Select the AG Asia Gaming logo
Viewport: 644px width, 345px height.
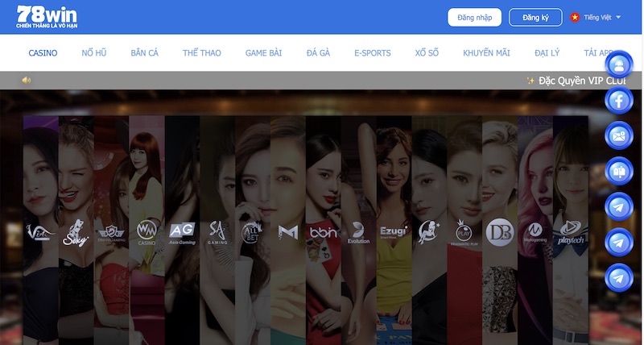click(x=182, y=233)
